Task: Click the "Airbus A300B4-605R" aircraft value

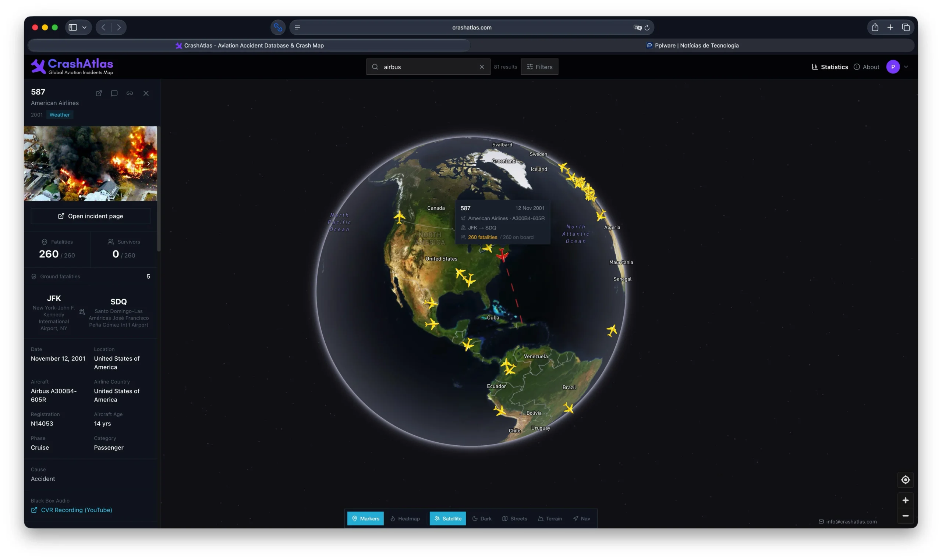Action: point(54,396)
